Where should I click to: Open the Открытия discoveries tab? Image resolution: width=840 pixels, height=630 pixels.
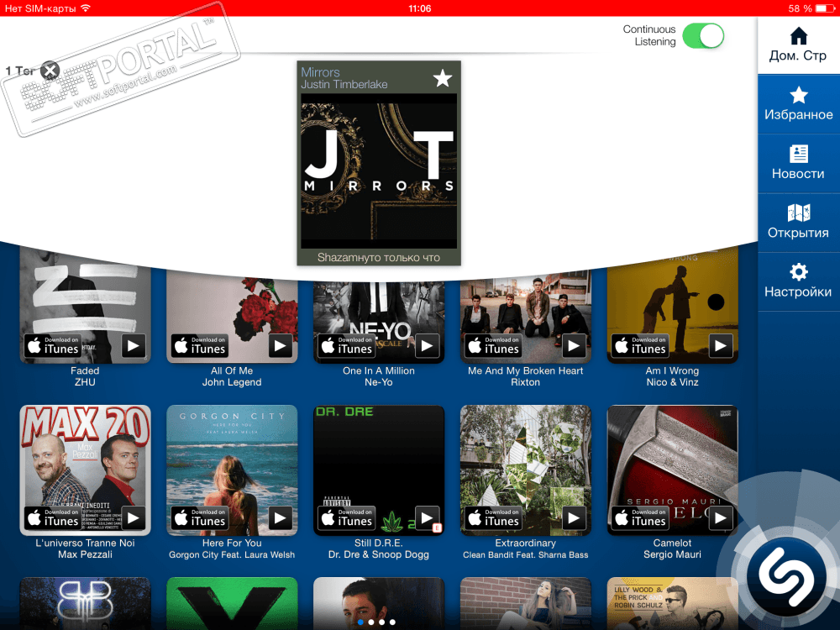tap(798, 223)
